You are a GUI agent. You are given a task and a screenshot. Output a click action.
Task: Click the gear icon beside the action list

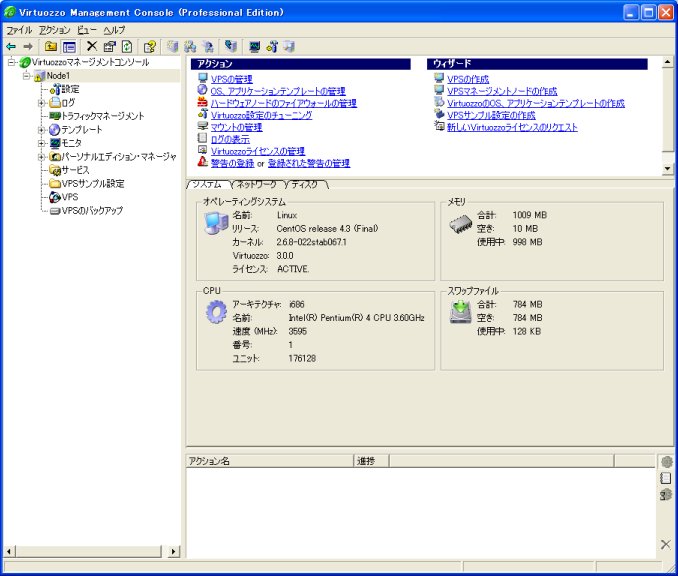(666, 462)
